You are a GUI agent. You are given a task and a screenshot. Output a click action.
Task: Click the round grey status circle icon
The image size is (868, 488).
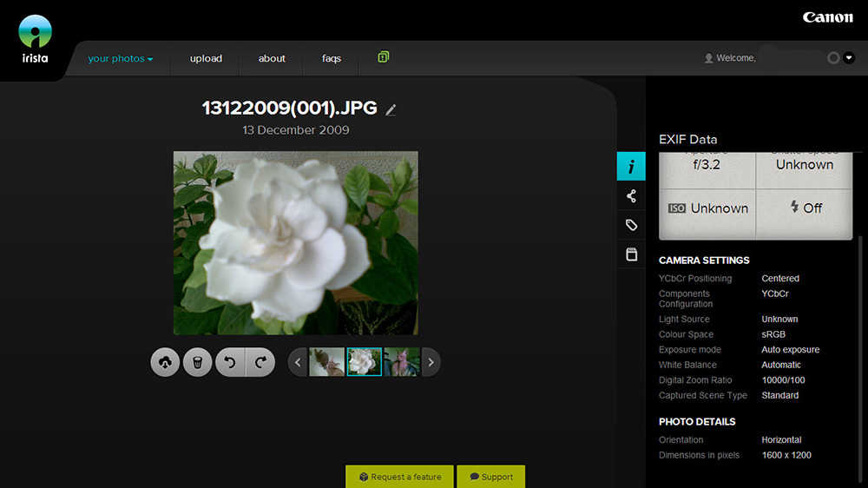pyautogui.click(x=833, y=58)
